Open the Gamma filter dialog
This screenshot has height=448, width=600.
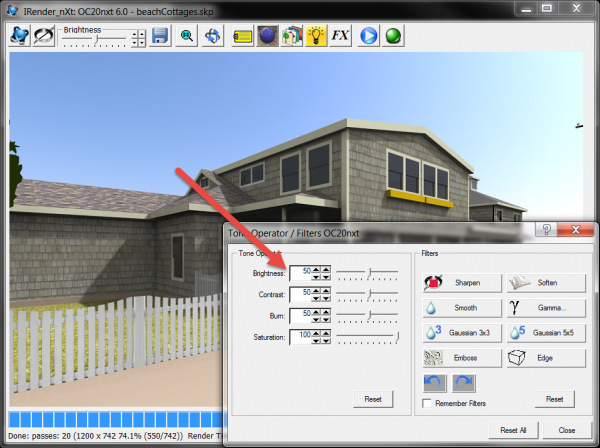[x=545, y=308]
